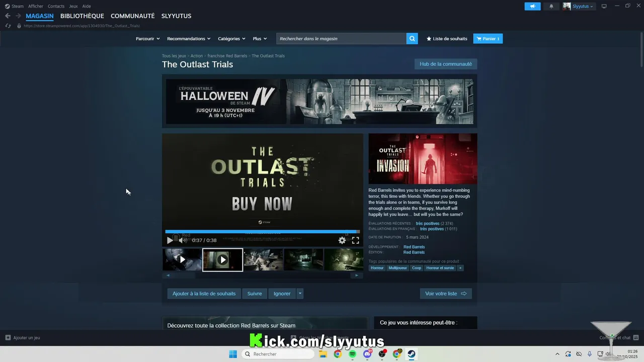Click the store search magnifier button
The image size is (644, 362).
click(412, 39)
